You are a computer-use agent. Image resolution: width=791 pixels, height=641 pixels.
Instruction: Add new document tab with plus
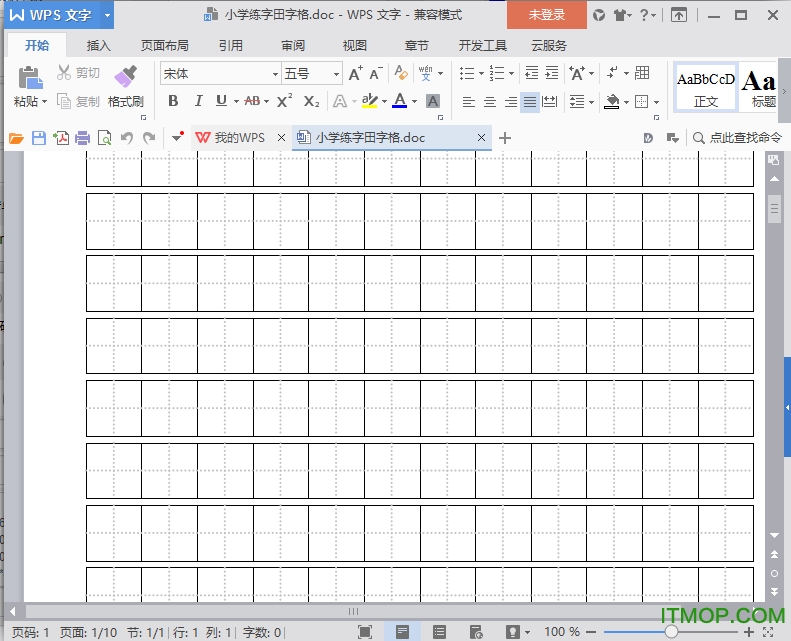pyautogui.click(x=504, y=138)
